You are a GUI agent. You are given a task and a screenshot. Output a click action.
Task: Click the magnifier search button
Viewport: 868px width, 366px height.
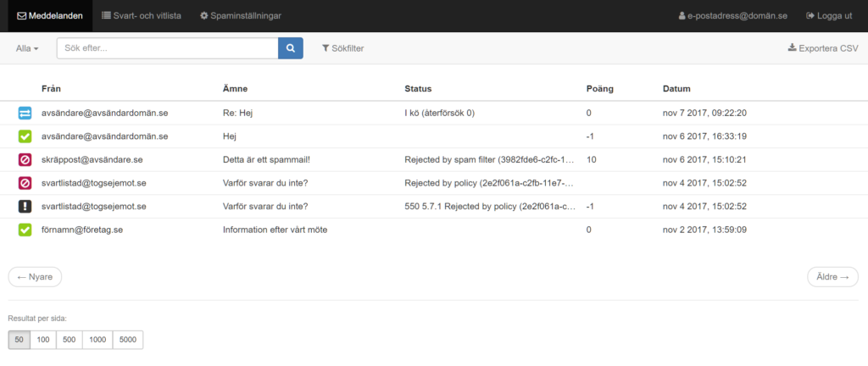291,48
